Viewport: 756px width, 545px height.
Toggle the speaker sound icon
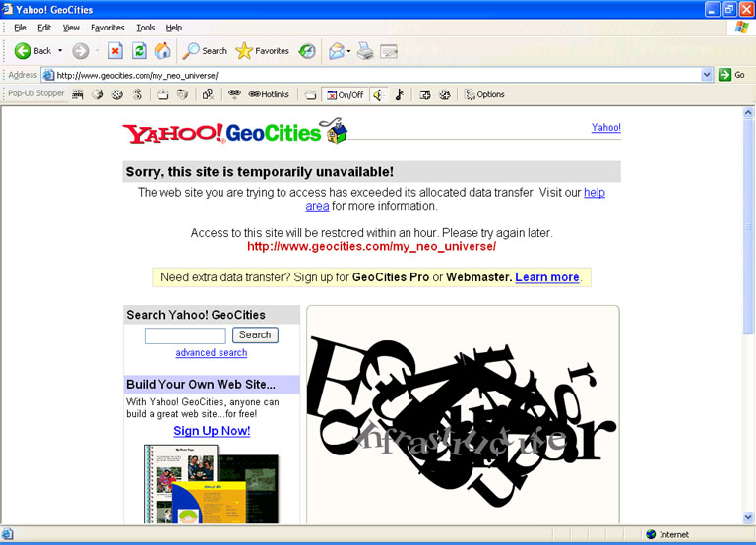pyautogui.click(x=378, y=94)
